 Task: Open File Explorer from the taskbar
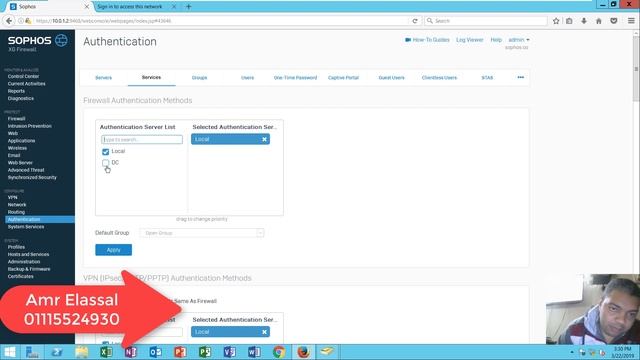(x=82, y=352)
